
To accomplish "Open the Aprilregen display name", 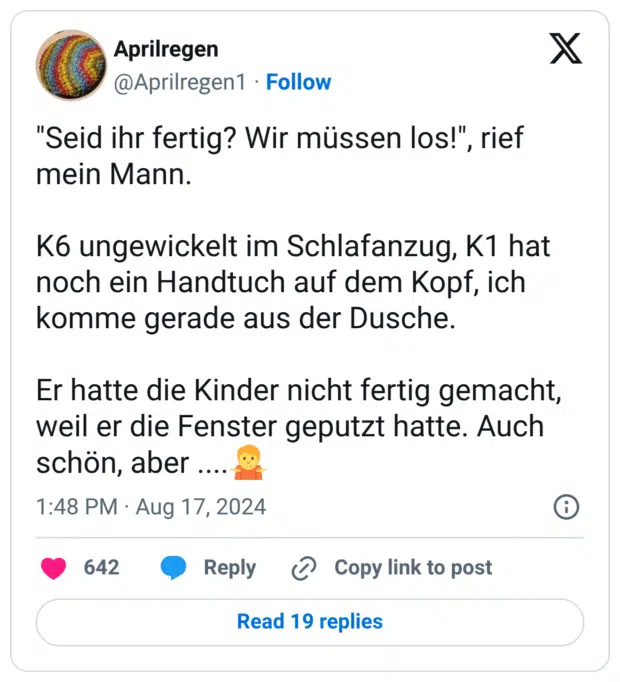I will pyautogui.click(x=166, y=49).
